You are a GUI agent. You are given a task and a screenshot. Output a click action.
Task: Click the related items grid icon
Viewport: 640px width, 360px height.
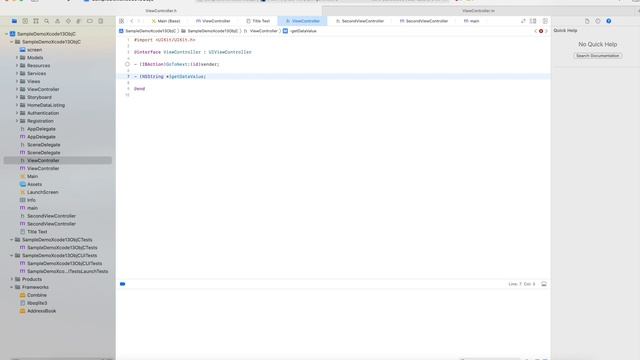122,21
